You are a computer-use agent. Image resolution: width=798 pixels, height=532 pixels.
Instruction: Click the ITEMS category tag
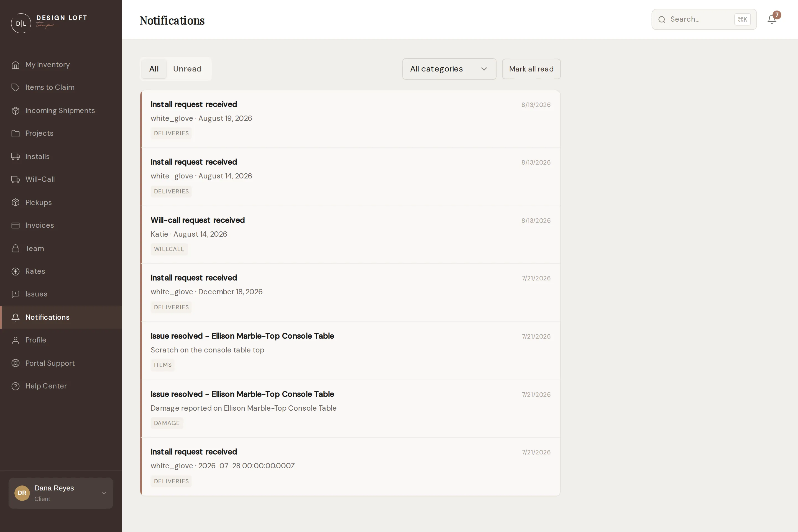click(x=163, y=365)
